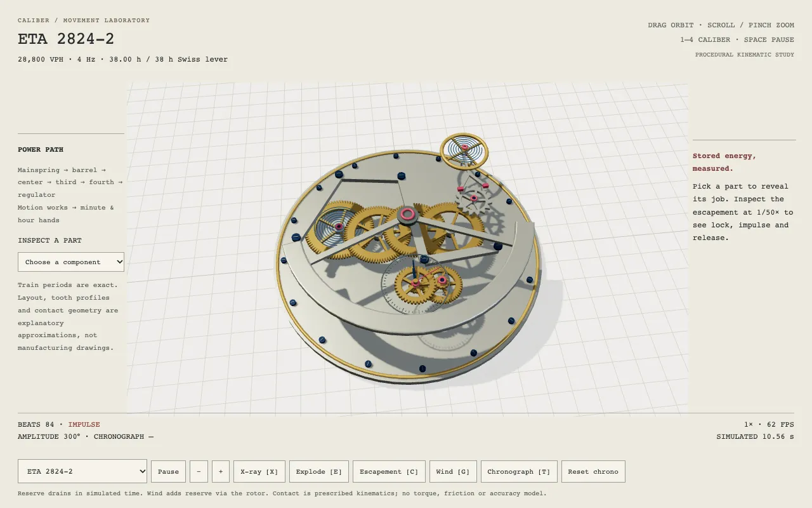Open the ETA 2824-2 caliber selector
The height and width of the screenshot is (508, 812).
[82, 471]
